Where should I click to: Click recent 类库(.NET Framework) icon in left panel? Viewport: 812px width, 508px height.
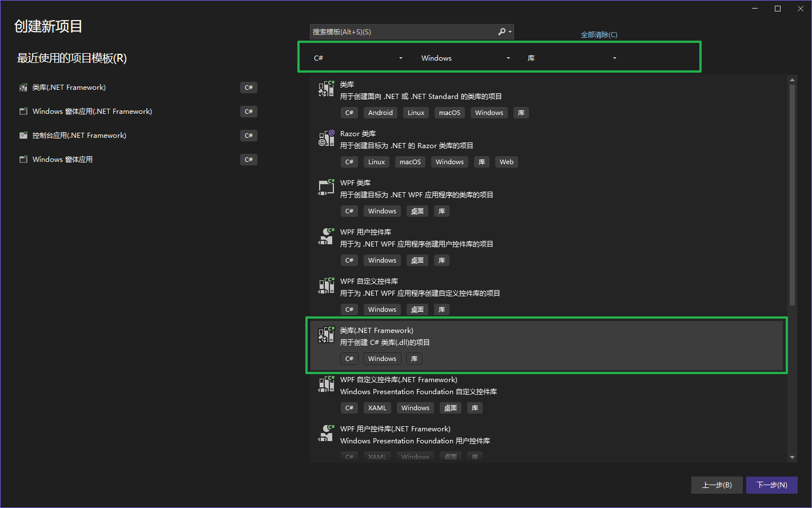[x=23, y=88]
